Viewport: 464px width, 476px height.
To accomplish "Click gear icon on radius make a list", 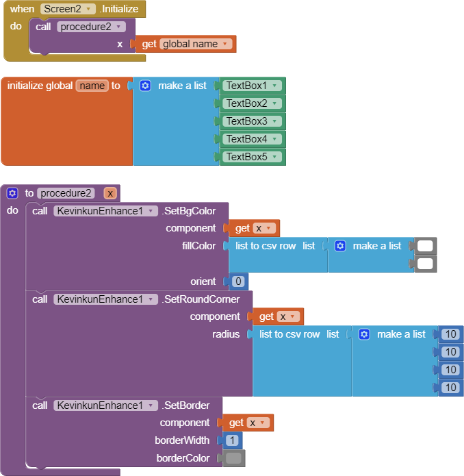I will click(364, 334).
